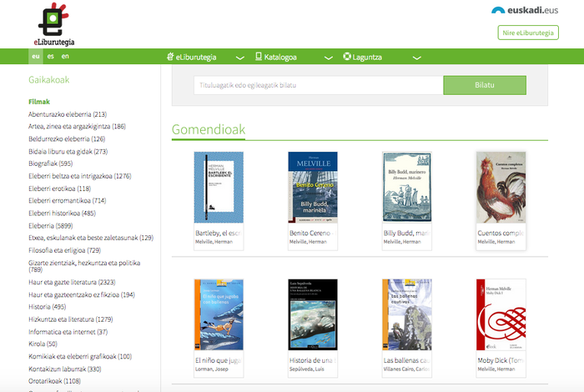
Task: Open the Filmak category link
Action: [x=39, y=102]
